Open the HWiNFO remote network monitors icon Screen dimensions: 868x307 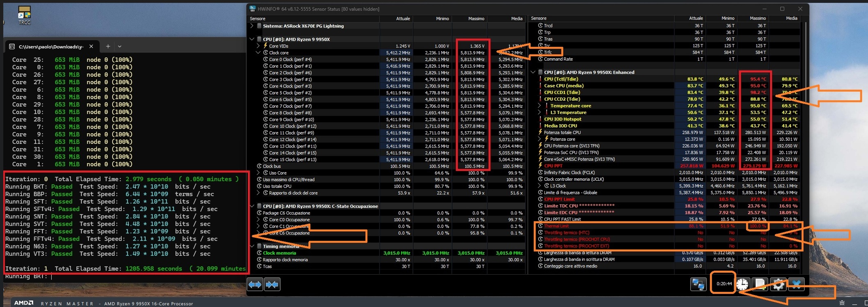[698, 284]
